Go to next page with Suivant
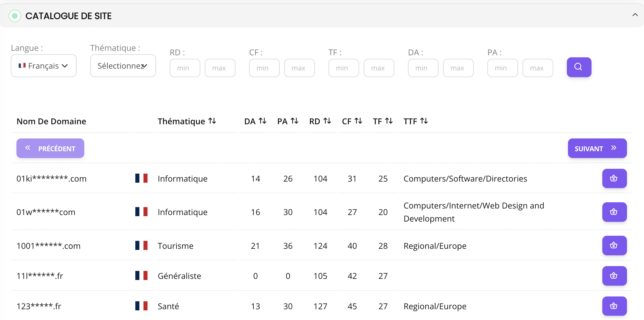The height and width of the screenshot is (320, 644). pyautogui.click(x=597, y=148)
